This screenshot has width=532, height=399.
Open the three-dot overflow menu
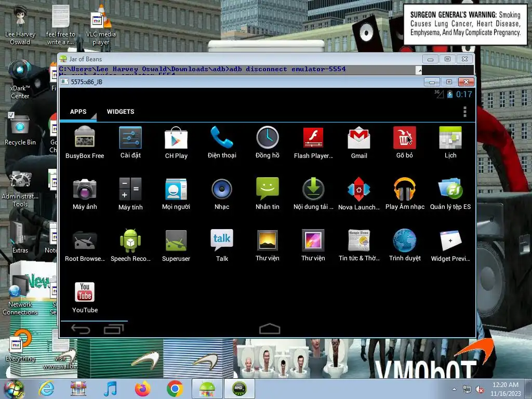(465, 112)
